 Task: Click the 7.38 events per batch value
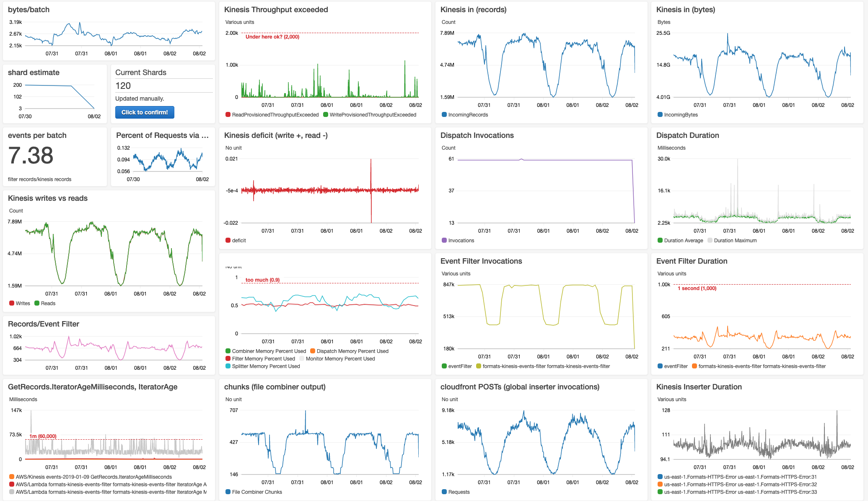point(31,156)
